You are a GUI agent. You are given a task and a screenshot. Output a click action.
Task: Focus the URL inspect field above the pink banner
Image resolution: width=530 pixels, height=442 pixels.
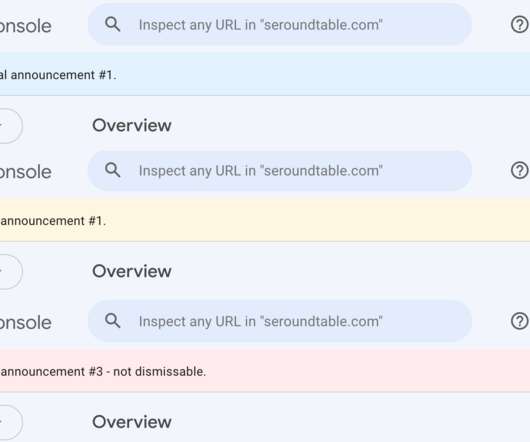coord(280,321)
